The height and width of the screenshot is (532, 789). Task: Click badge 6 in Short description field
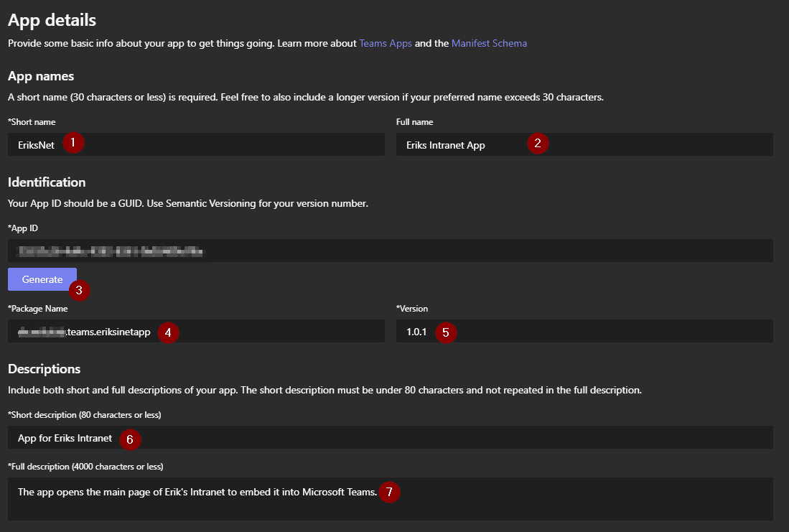pos(129,439)
